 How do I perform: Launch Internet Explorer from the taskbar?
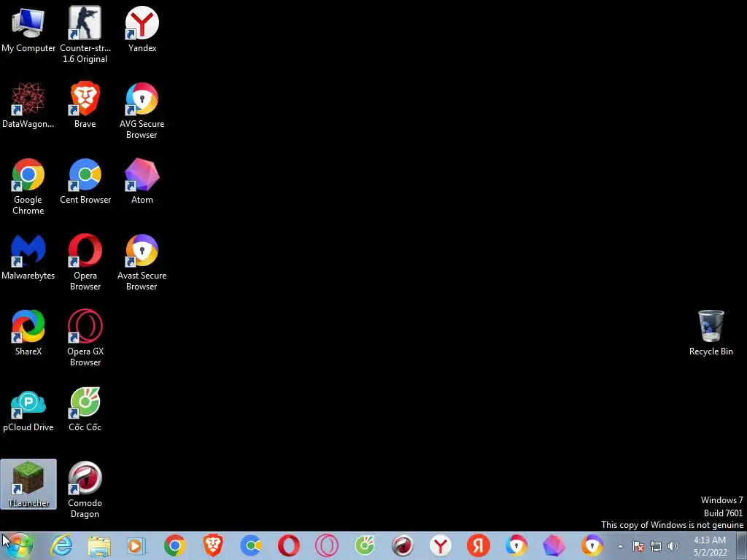click(x=61, y=545)
